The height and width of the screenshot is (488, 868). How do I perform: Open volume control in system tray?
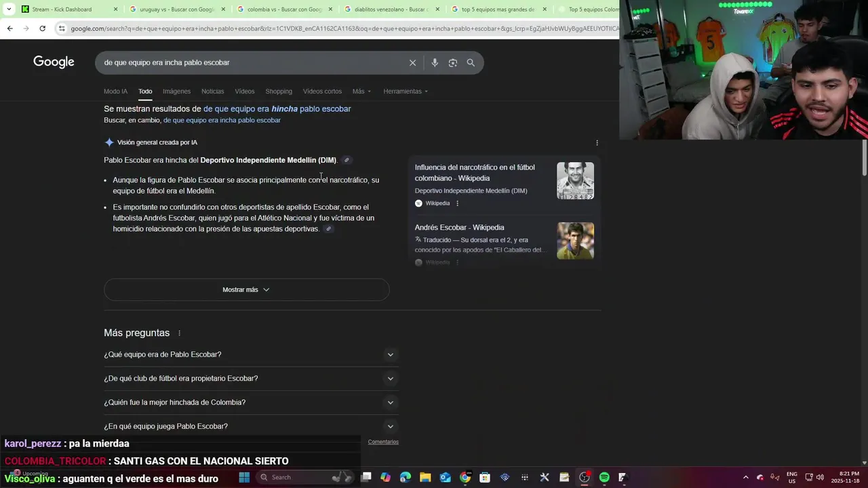[x=820, y=477]
